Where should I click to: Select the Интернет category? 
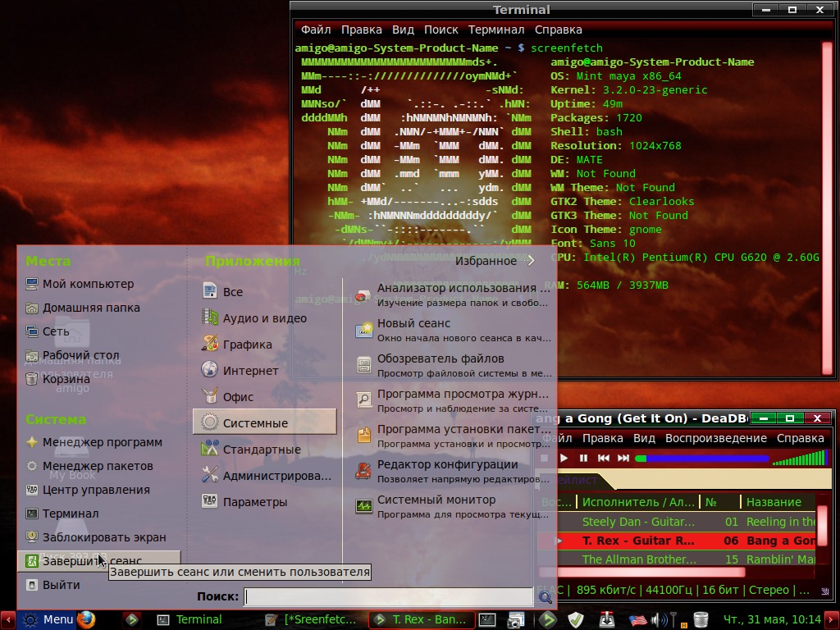[240, 370]
